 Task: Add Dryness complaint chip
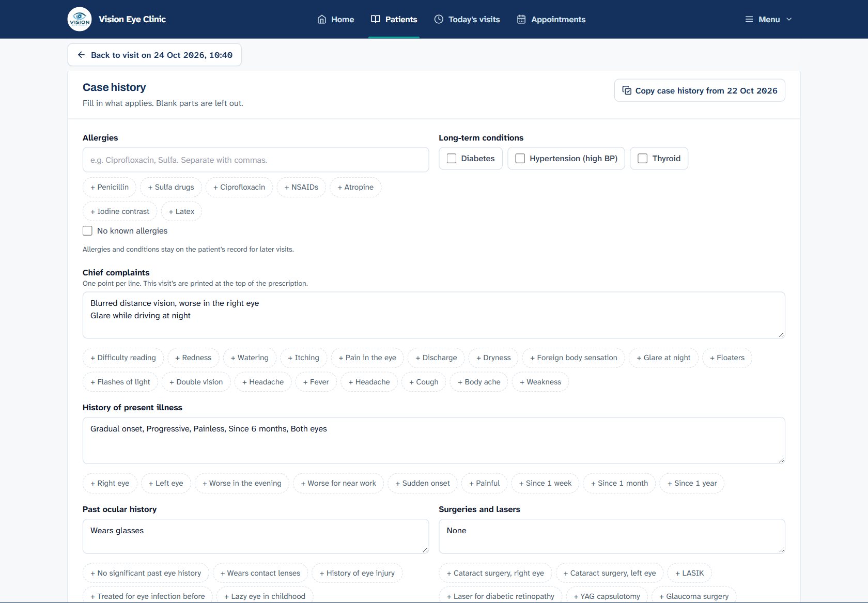[493, 358]
